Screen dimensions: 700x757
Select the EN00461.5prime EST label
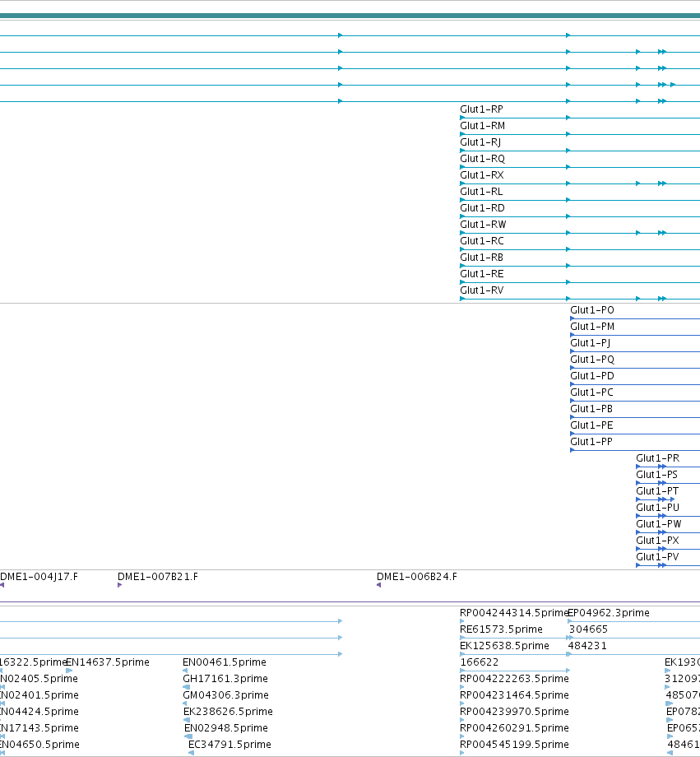pos(225,662)
